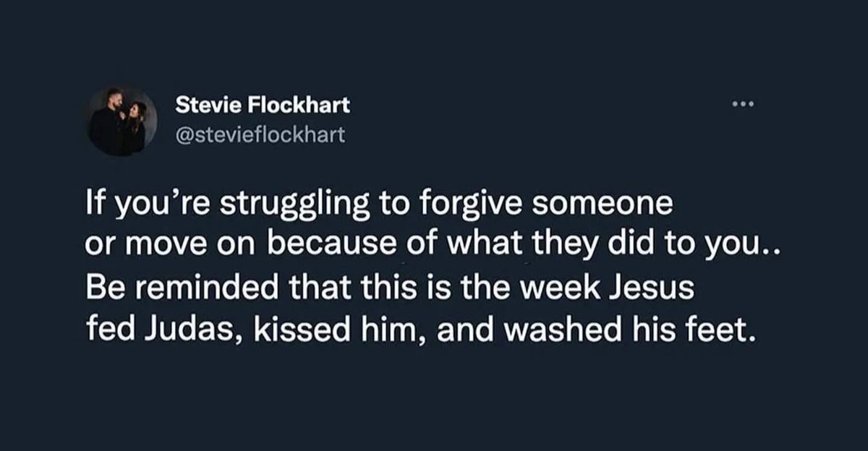Select the tweet line starting "If you're struggling"
Screen dimensions: 868x451
tap(380, 206)
